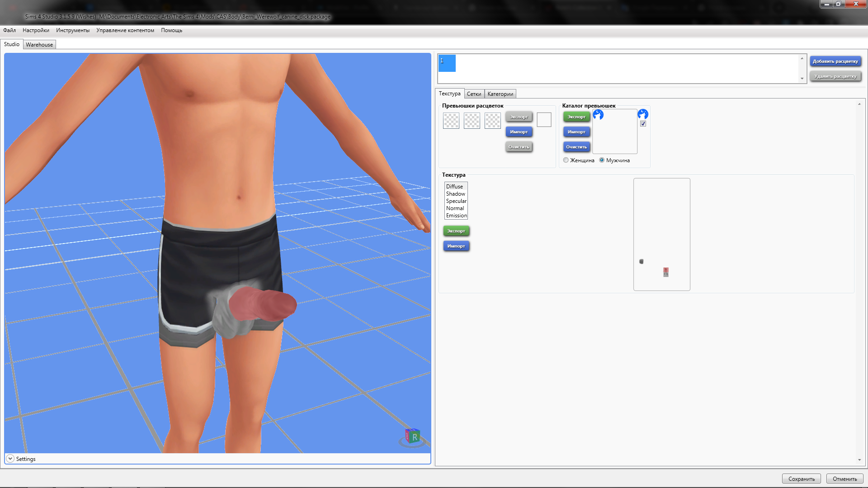Image resolution: width=868 pixels, height=488 pixels.
Task: Open the Управление контентом menu
Action: (x=125, y=30)
